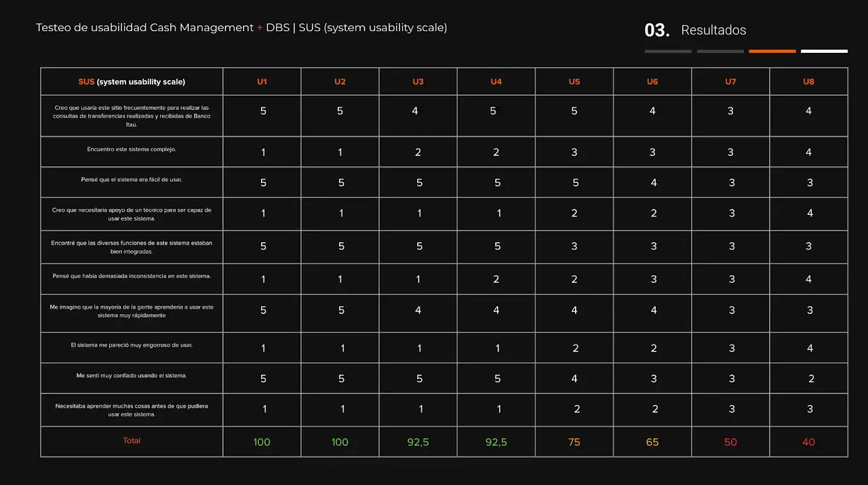Click the red total score 50 for U7
Screen dimensions: 868x485
coord(730,442)
